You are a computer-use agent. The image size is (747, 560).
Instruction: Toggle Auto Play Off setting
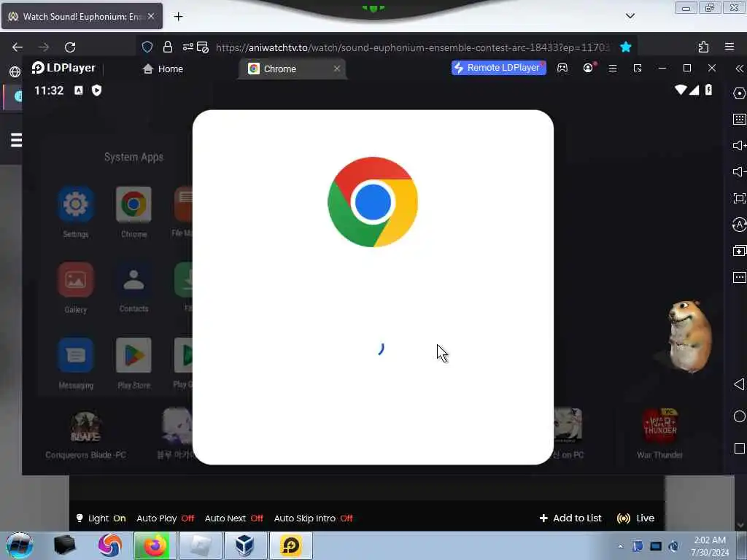pyautogui.click(x=166, y=518)
